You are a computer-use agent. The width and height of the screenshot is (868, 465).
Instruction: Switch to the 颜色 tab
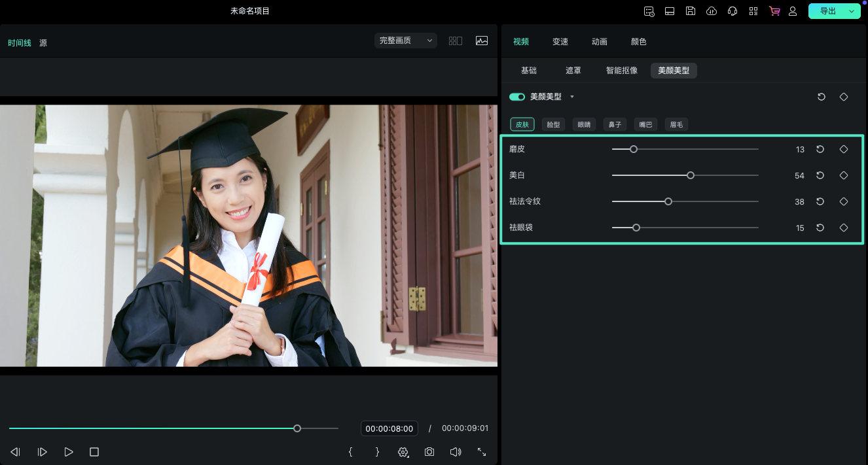coord(638,42)
